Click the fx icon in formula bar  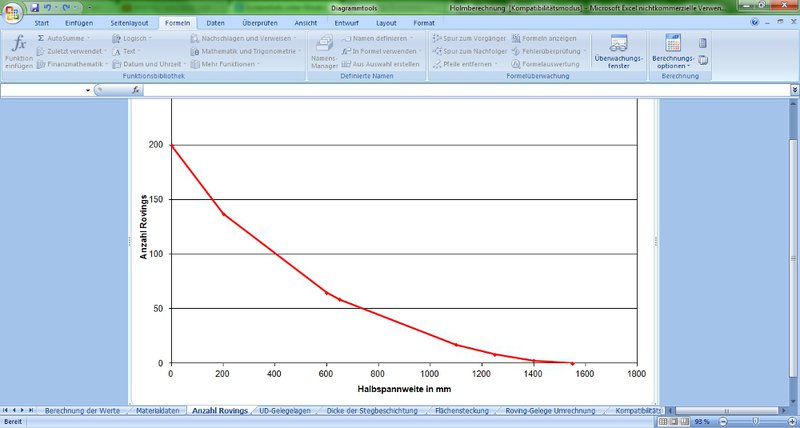coord(135,90)
